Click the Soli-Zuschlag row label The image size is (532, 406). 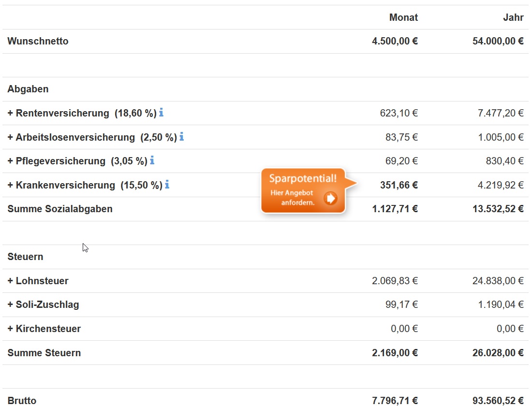[x=43, y=304]
